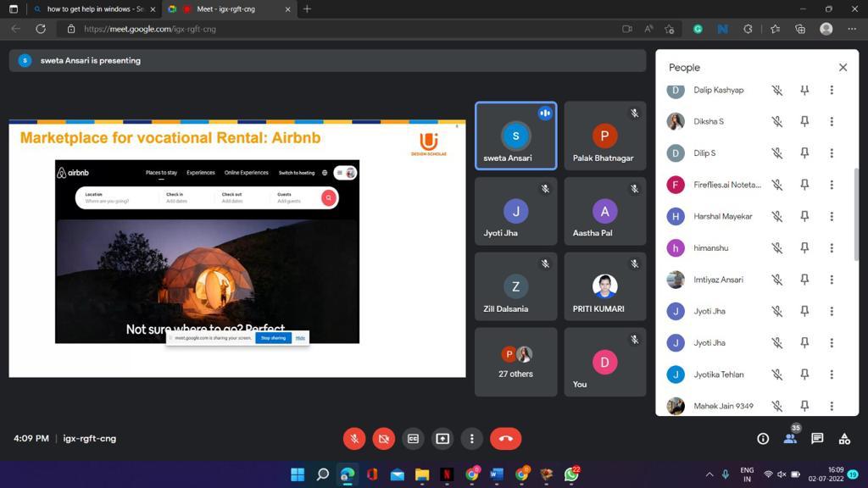Pin Diksha S in the People list
The width and height of the screenshot is (868, 488).
click(x=804, y=121)
